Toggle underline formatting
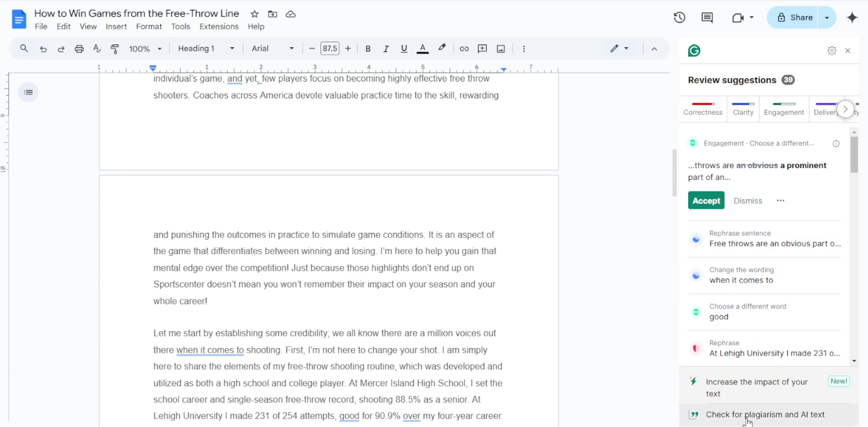 [x=404, y=48]
